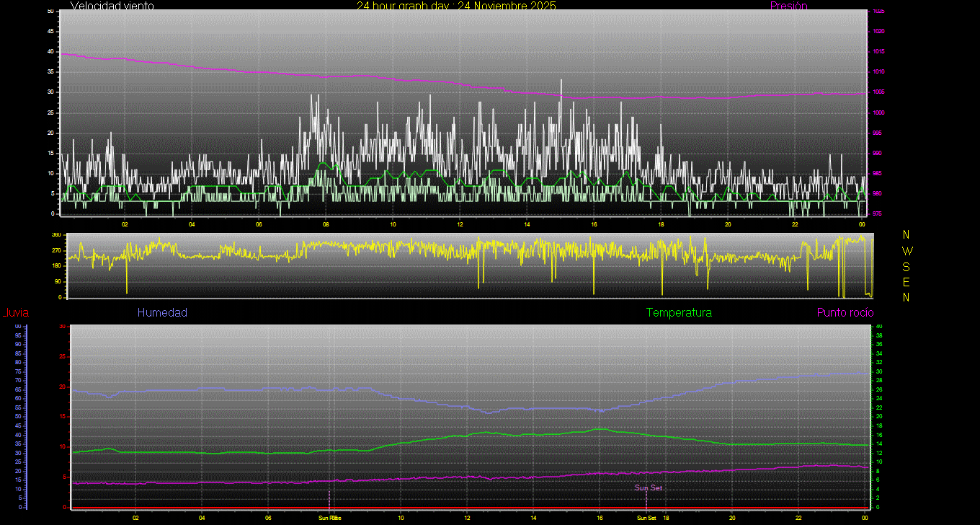
Task: Click "Sun Set" label on bottom time axis
Action: point(646,518)
